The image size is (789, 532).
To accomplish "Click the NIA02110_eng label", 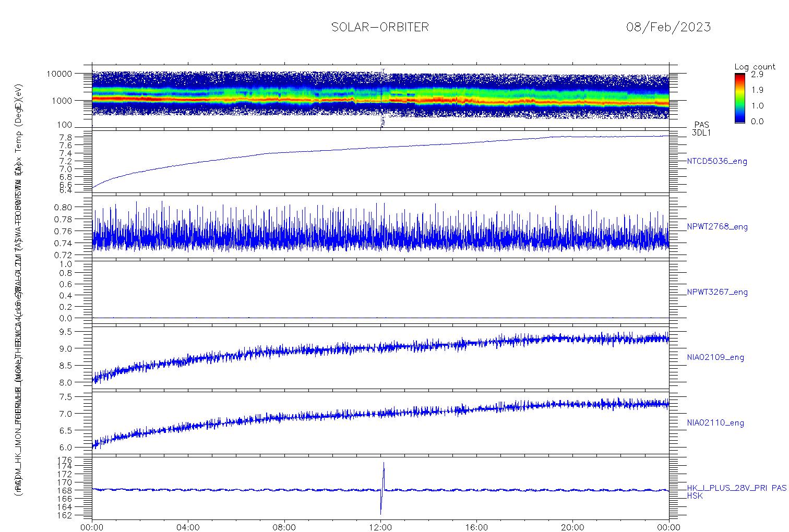I will pyautogui.click(x=715, y=423).
